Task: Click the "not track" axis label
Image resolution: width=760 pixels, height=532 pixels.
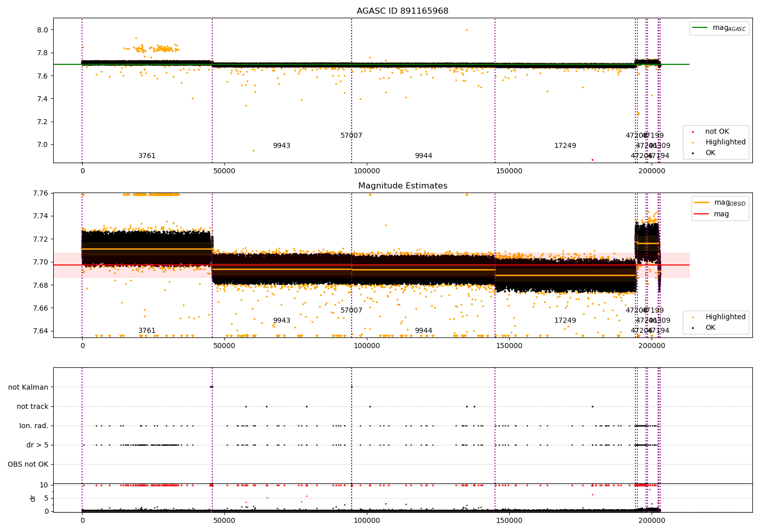Action: pyautogui.click(x=32, y=407)
